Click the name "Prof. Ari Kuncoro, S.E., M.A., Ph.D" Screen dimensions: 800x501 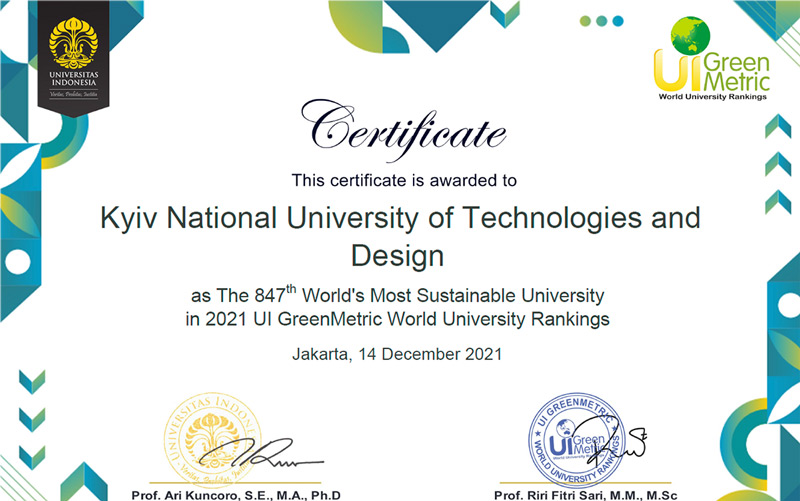point(236,495)
